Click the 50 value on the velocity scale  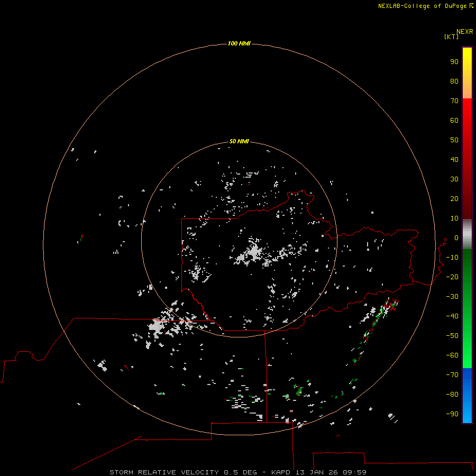pos(454,140)
